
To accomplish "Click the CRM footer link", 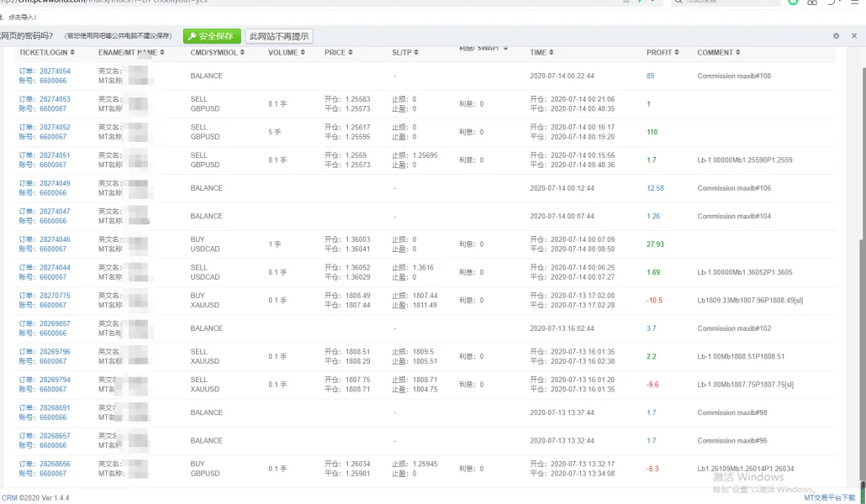I will pyautogui.click(x=9, y=498).
